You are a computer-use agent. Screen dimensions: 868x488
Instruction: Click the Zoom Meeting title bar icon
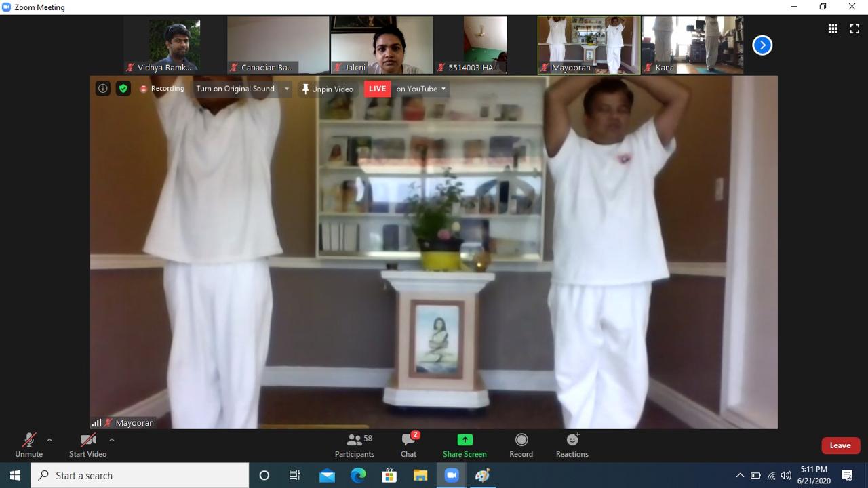[7, 7]
